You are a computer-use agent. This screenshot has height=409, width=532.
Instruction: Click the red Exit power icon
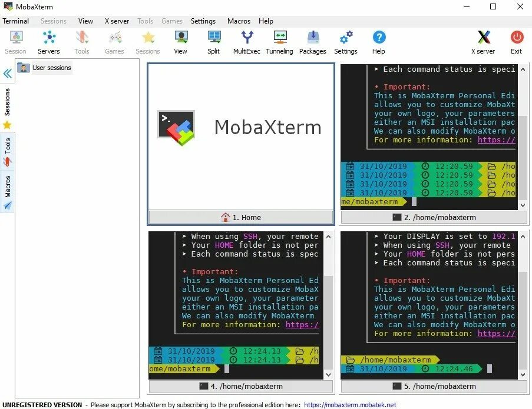point(517,42)
